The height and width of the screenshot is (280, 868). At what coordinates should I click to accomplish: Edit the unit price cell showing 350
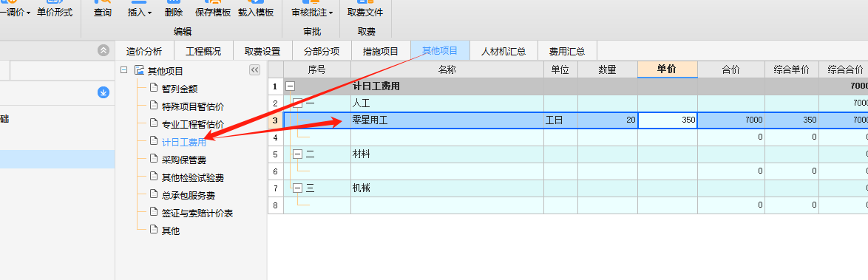click(668, 120)
